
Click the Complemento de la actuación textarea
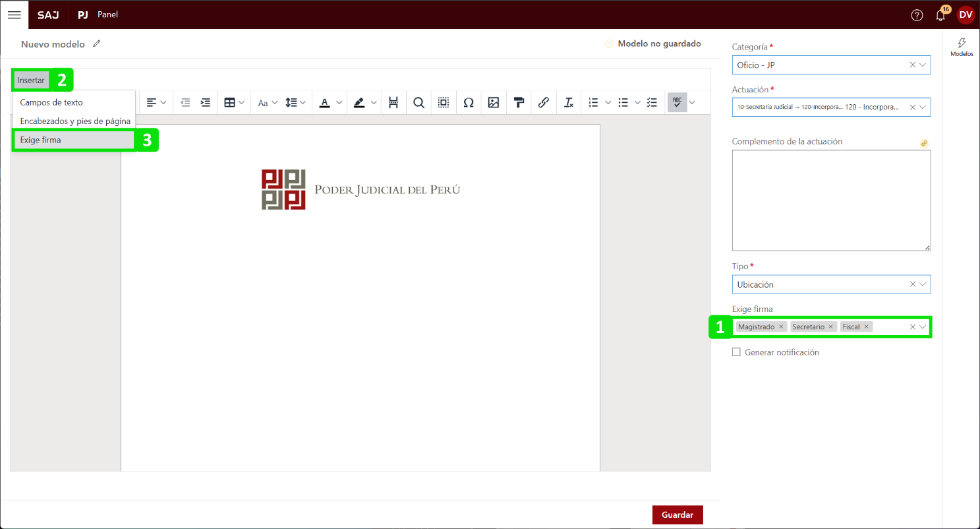pyautogui.click(x=831, y=200)
